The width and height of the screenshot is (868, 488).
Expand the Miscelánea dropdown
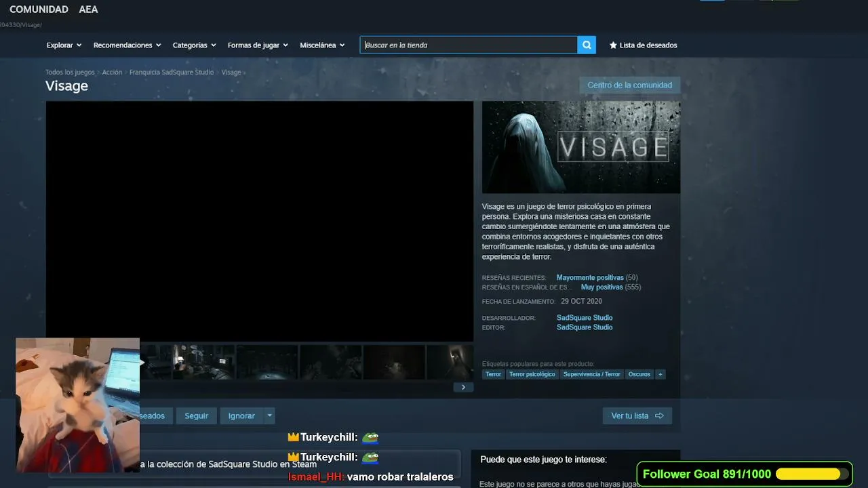coord(323,45)
